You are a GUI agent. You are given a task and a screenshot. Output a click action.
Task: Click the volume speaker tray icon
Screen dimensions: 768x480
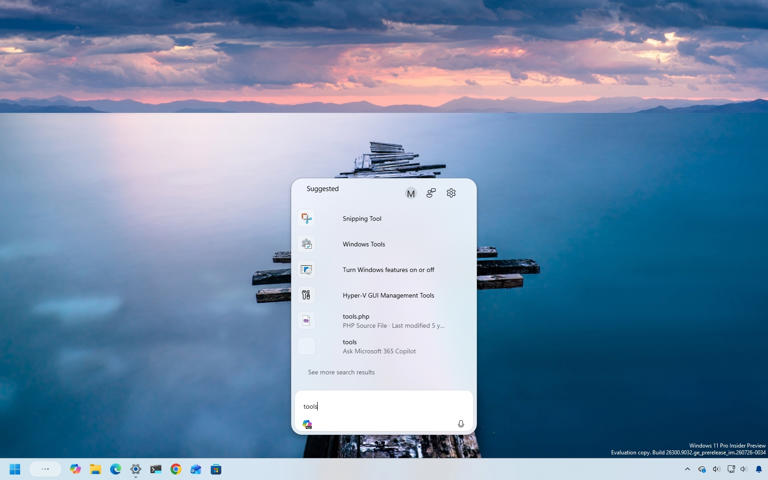(x=743, y=469)
